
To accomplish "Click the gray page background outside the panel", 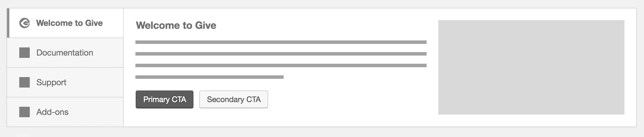I will pos(321,132).
